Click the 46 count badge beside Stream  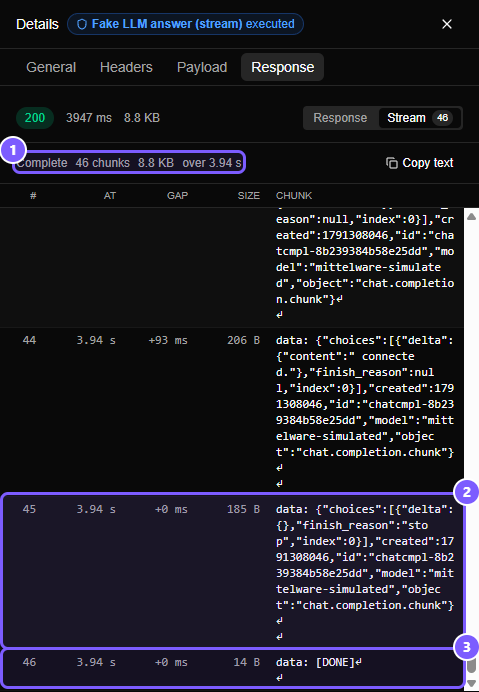point(442,118)
